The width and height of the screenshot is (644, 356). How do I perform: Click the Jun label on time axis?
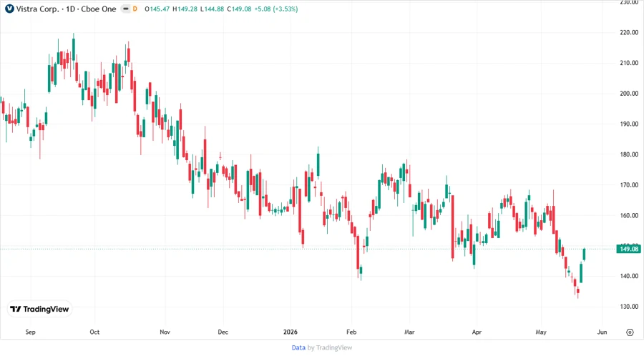[x=602, y=332]
